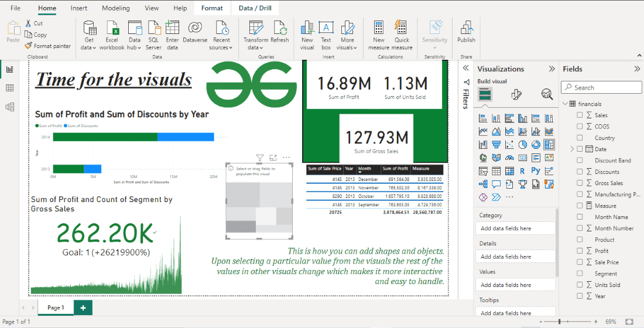Click Fit to page icon in status bar

(x=629, y=322)
